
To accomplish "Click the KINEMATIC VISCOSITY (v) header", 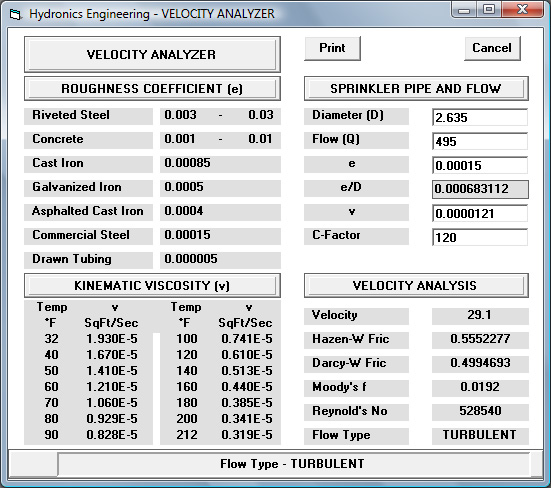I will pos(152,285).
